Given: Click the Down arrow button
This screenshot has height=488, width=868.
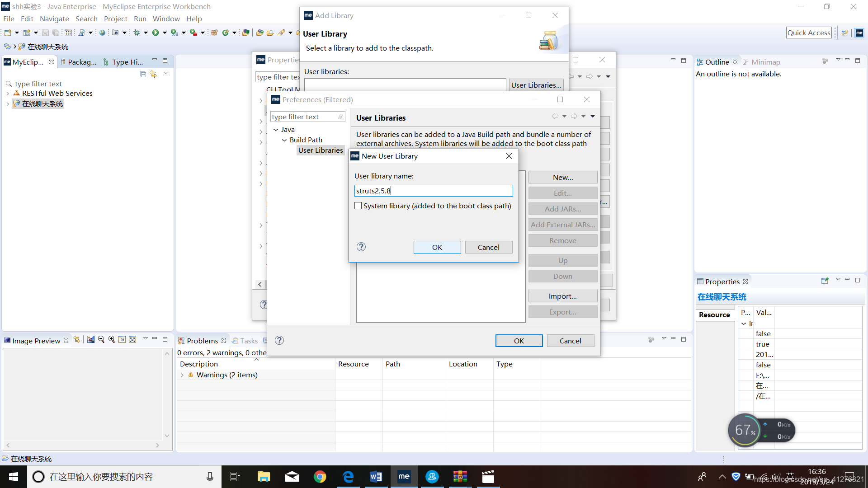Looking at the screenshot, I should pyautogui.click(x=563, y=276).
